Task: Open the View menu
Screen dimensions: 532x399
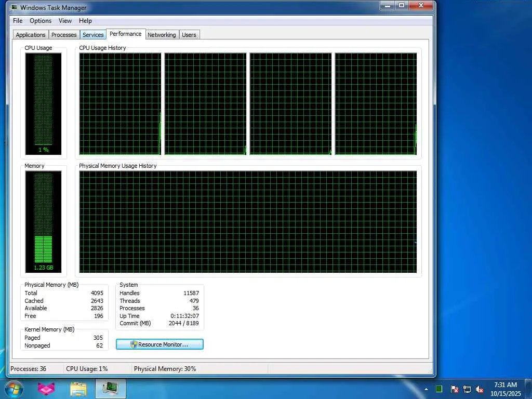Action: [x=65, y=21]
